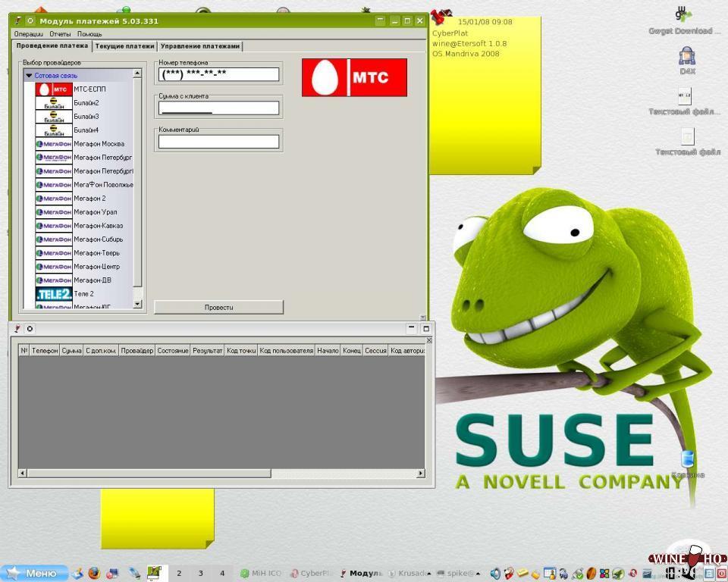Open the Gwget Download desktop icon
Viewport: 728px width, 582px height.
pos(683,15)
